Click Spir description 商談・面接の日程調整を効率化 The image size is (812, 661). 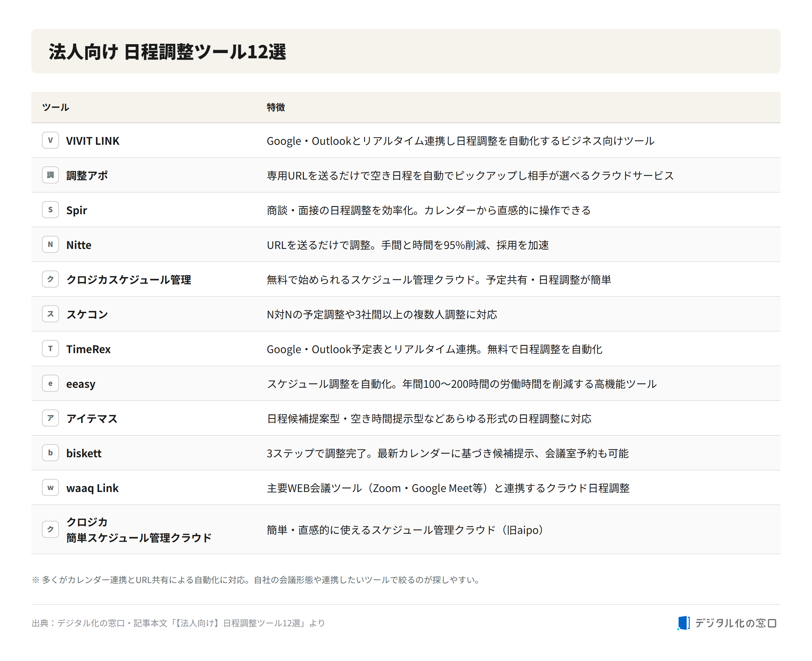[429, 210]
